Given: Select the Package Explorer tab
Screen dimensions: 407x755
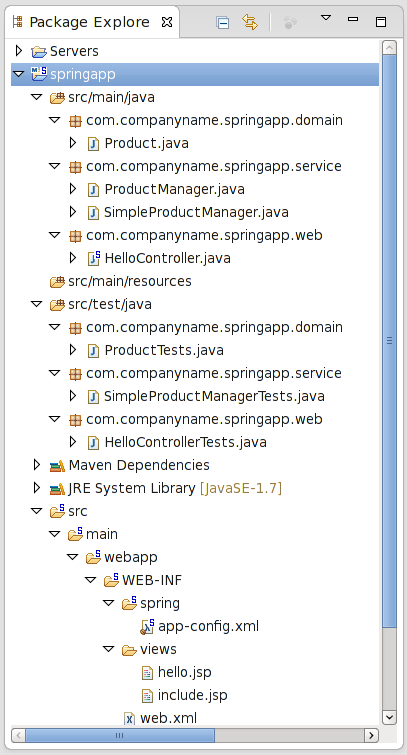Looking at the screenshot, I should point(90,22).
